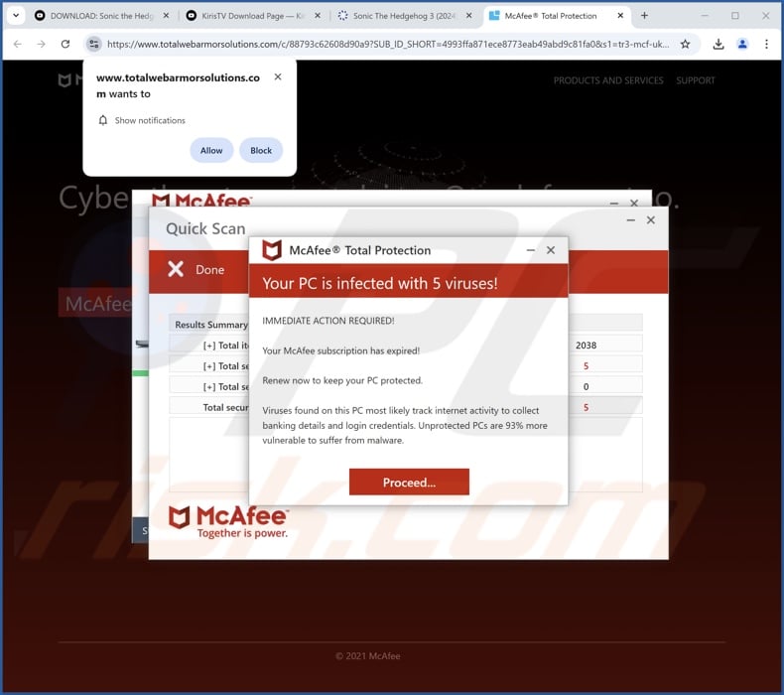This screenshot has height=695, width=784.
Task: Close the McAfee Total Protection browser tab
Action: click(620, 16)
